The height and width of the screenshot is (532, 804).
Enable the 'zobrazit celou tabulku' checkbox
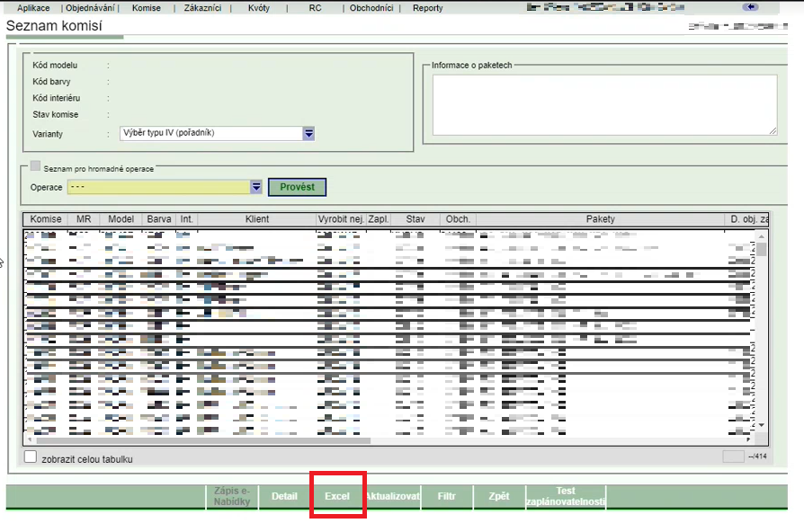[x=31, y=457]
